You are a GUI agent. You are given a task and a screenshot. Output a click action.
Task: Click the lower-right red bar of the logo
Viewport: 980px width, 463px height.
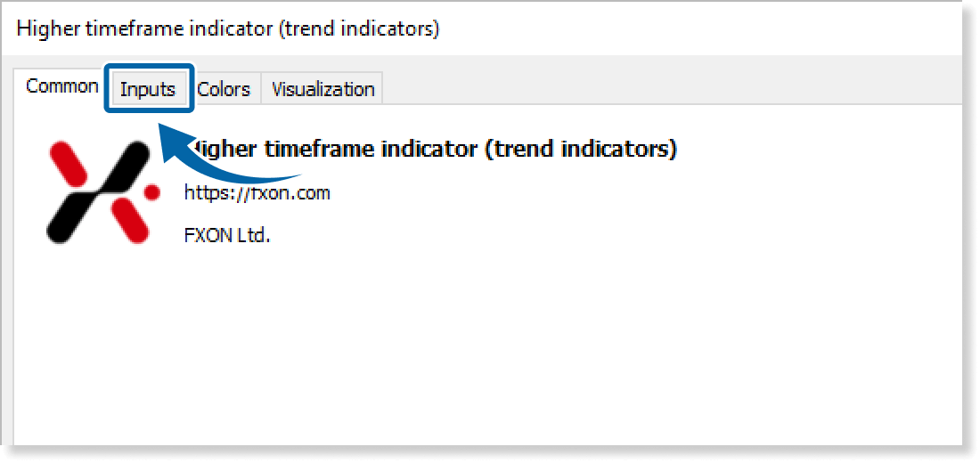pyautogui.click(x=128, y=221)
